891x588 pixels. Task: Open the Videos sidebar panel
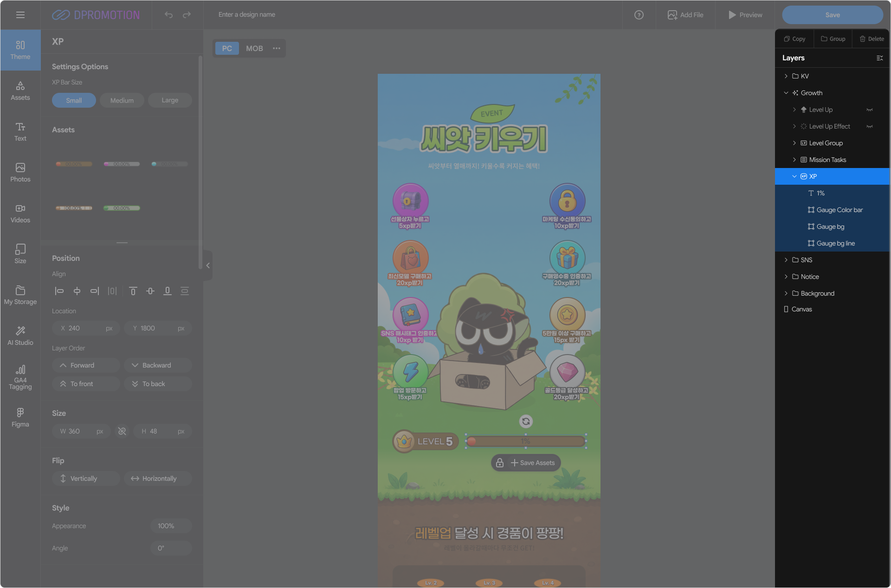[x=20, y=213]
